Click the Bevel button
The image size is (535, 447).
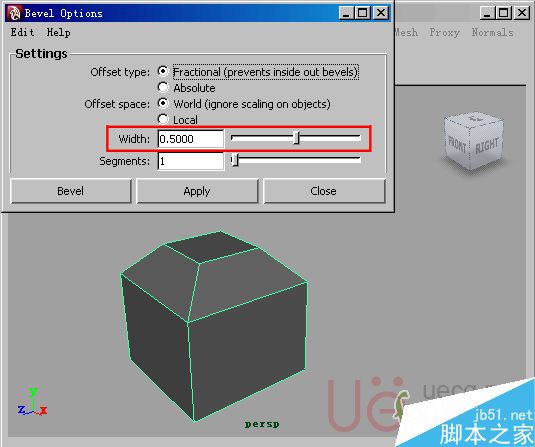point(71,191)
